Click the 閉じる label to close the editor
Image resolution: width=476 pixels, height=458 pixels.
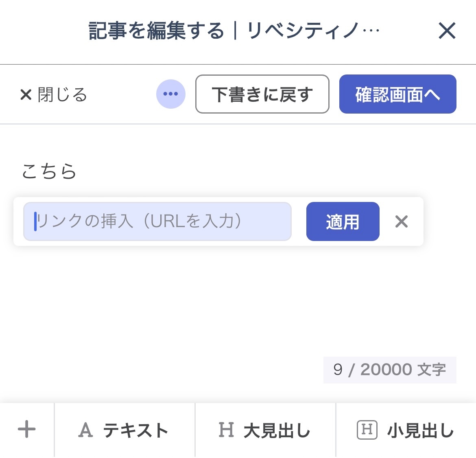click(x=63, y=94)
